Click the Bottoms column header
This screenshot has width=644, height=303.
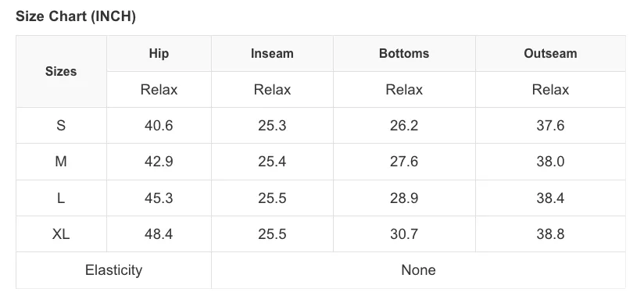[x=404, y=53]
